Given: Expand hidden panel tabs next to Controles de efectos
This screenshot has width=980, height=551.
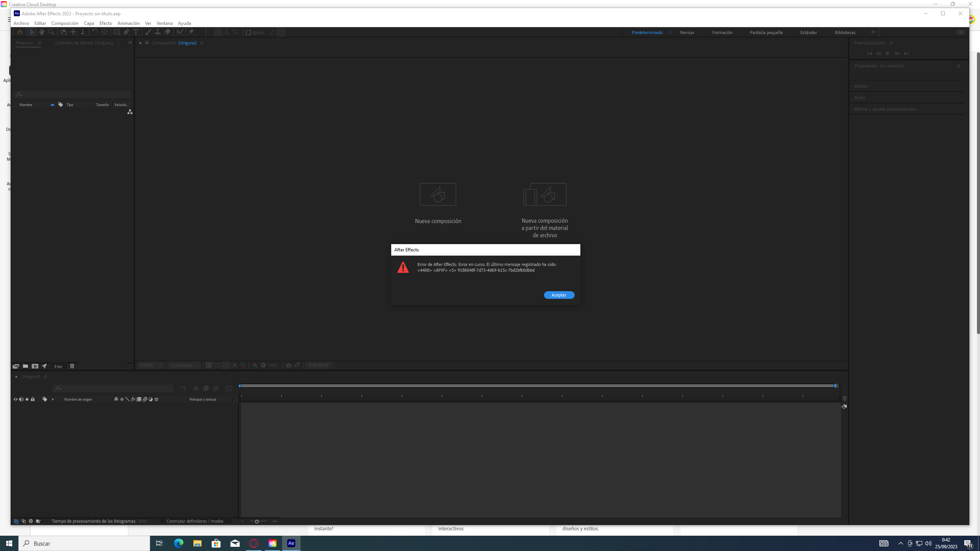Looking at the screenshot, I should [x=130, y=43].
